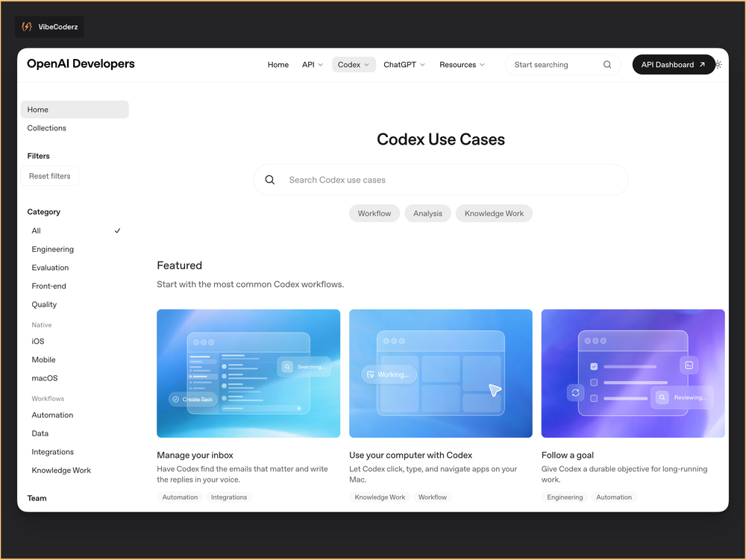This screenshot has height=560, width=746.
Task: Click Automation tag under Manage your inbox
Action: [180, 497]
